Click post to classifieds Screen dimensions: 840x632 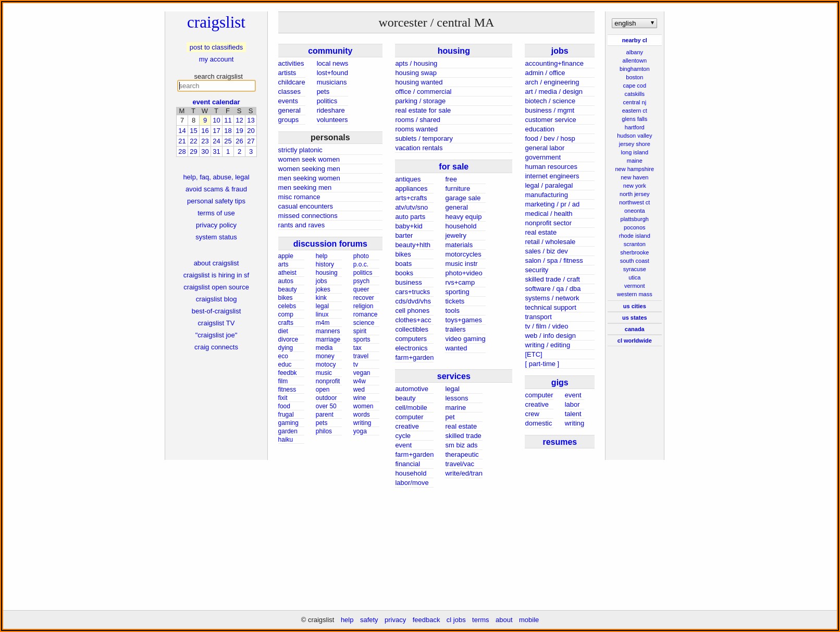tap(216, 47)
